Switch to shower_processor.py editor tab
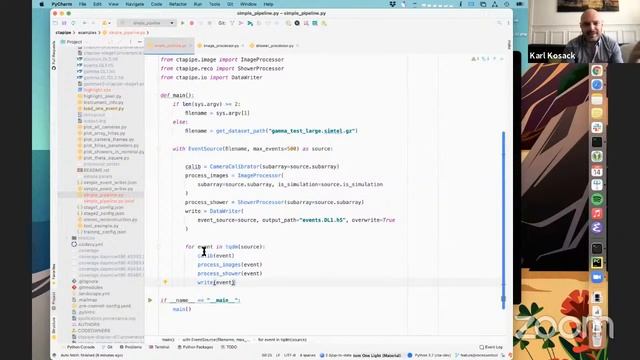The width and height of the screenshot is (640, 360). 274,46
